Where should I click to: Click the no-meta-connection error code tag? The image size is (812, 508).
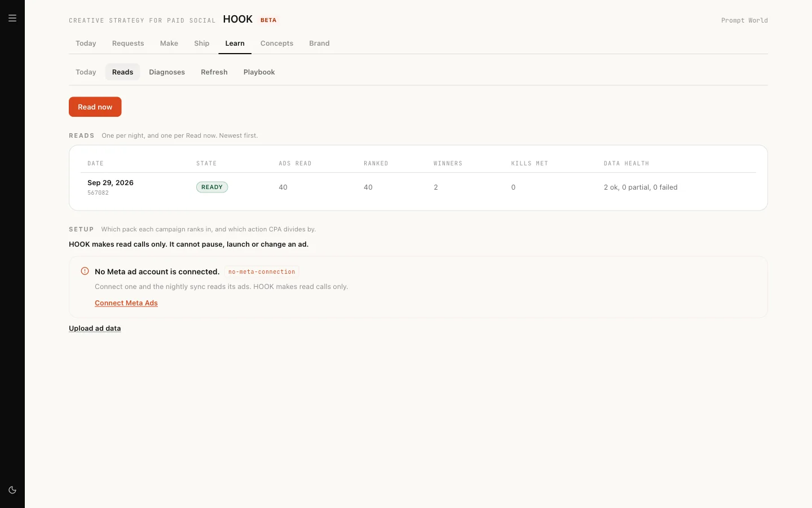click(262, 271)
